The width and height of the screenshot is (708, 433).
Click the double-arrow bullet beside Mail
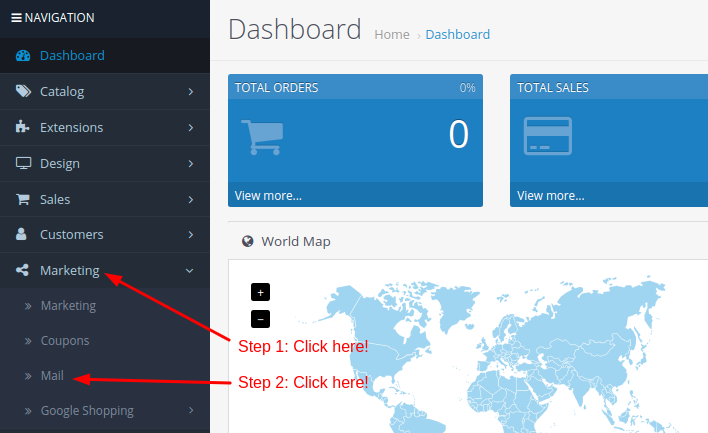(28, 376)
